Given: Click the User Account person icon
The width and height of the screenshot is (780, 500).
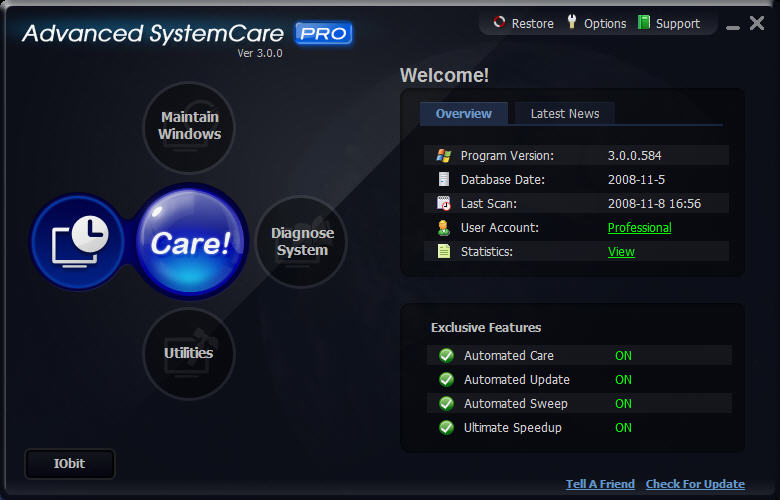Looking at the screenshot, I should 444,228.
